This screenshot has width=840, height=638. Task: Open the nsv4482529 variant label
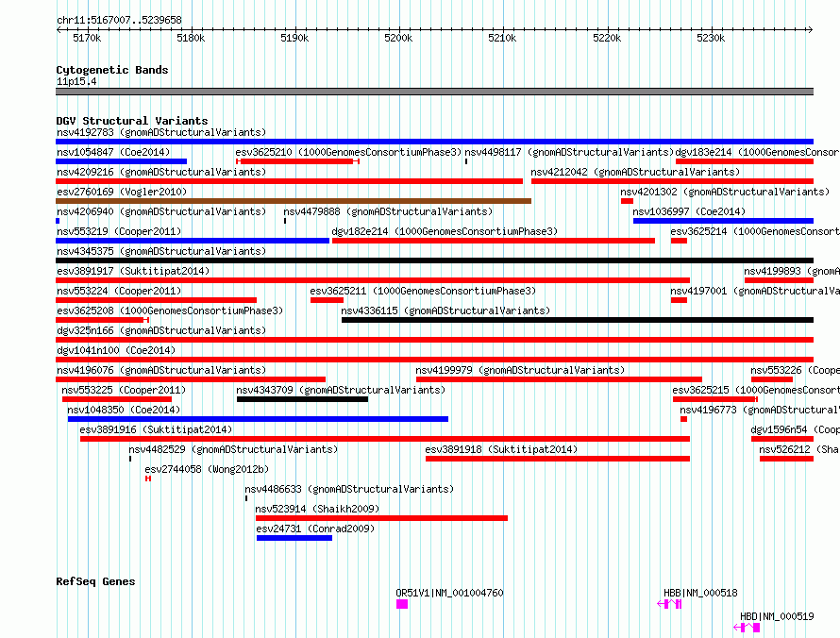coord(233,449)
